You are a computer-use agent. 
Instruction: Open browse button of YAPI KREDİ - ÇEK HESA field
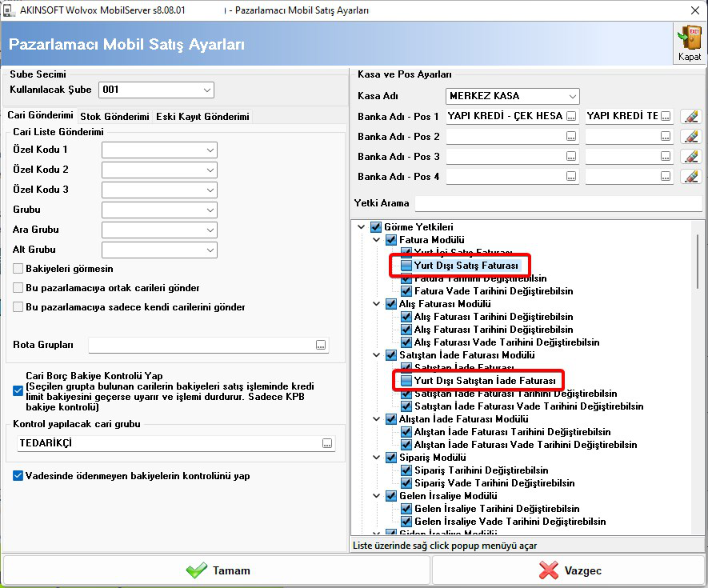[x=571, y=116]
